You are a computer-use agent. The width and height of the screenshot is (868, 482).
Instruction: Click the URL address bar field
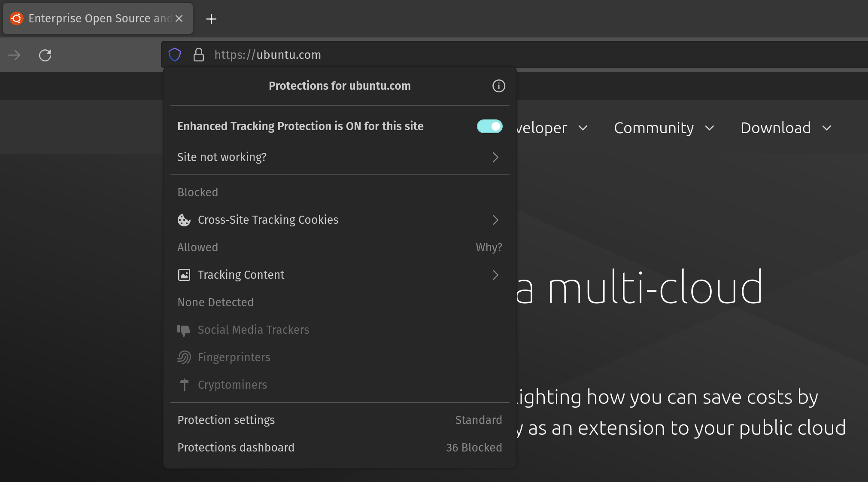[514, 55]
